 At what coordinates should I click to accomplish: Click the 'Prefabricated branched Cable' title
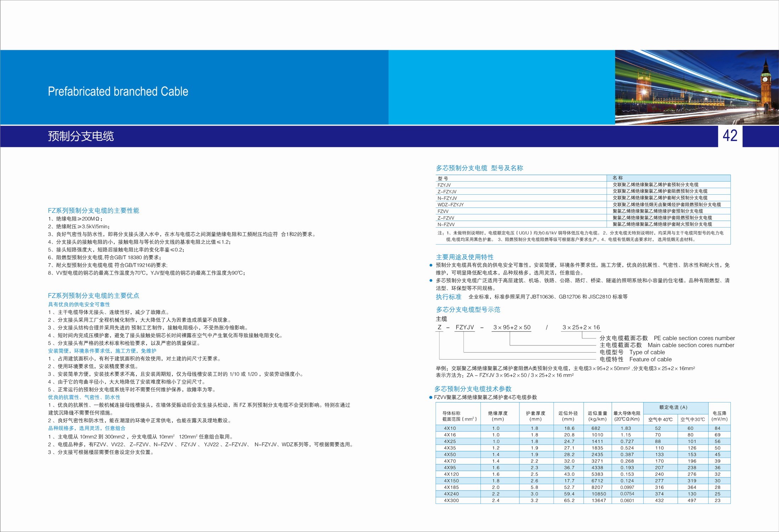tap(118, 92)
